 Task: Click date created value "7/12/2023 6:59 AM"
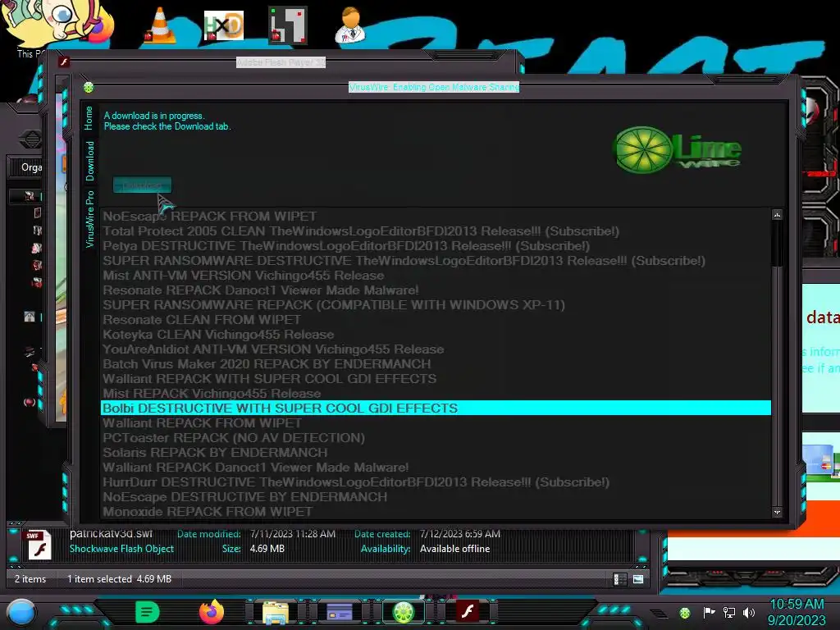[460, 534]
